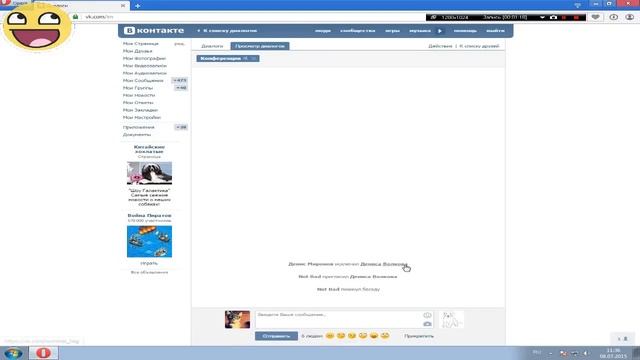Click the 'К списку друзей' link
640x360 pixels.
(x=479, y=46)
